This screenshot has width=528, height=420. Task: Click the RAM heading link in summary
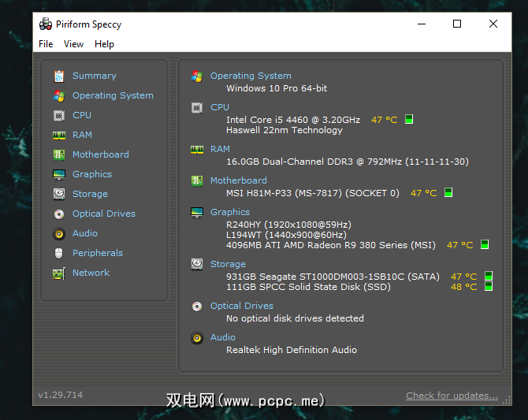pyautogui.click(x=220, y=149)
